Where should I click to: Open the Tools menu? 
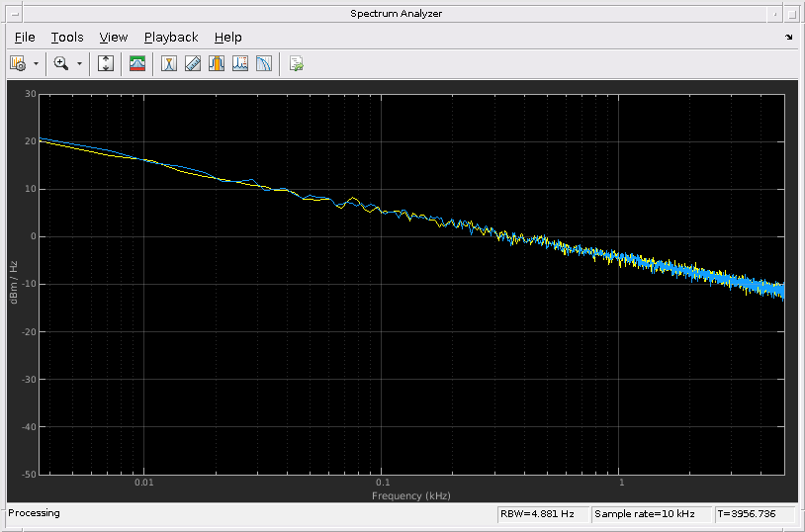pos(67,37)
